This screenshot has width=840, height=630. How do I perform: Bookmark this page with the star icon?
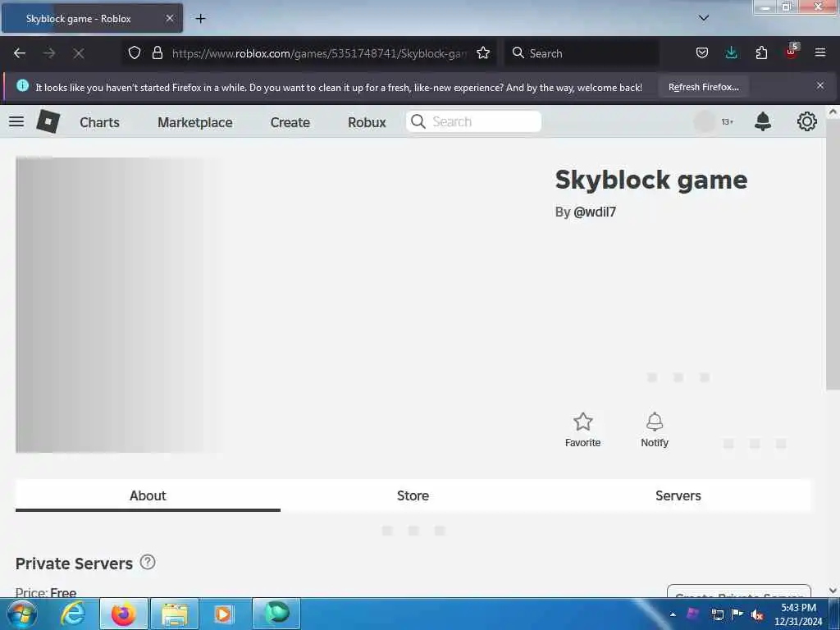[483, 52]
